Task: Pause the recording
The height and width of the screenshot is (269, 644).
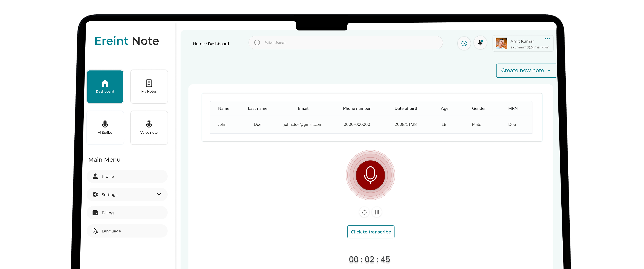Action: coord(377,212)
